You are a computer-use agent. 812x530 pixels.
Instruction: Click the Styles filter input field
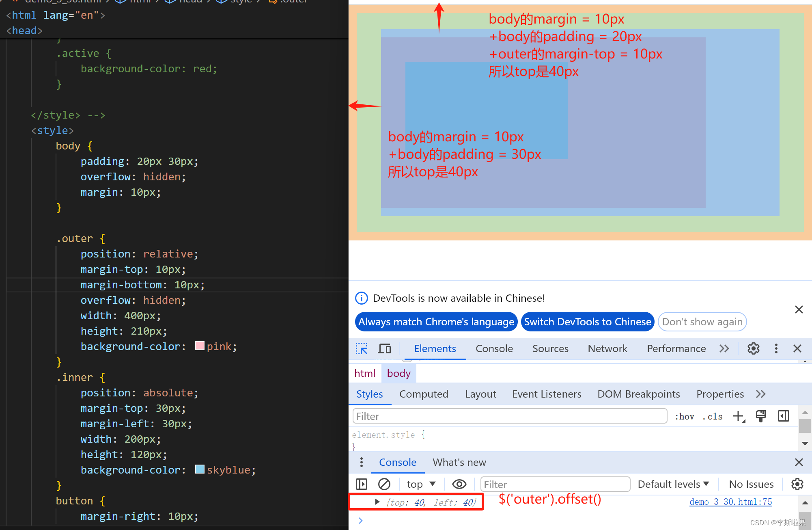click(509, 416)
